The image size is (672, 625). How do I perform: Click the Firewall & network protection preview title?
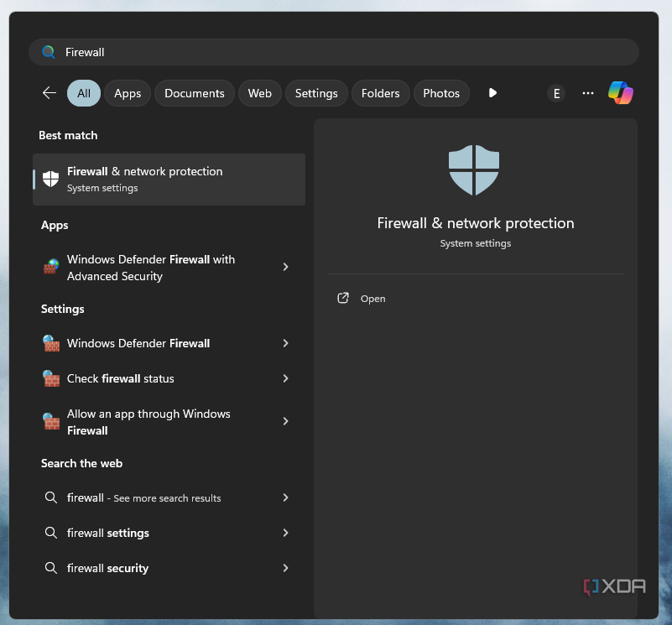476,223
